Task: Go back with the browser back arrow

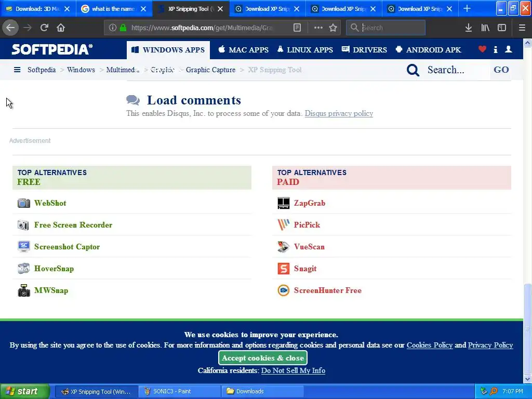Action: [x=10, y=28]
